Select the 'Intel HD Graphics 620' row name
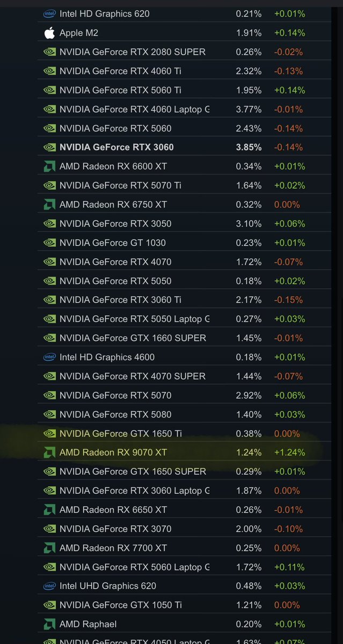Viewport: 343px width, 644px height. pos(105,14)
